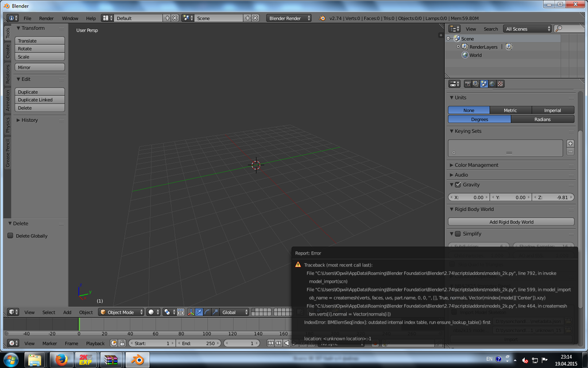Image resolution: width=588 pixels, height=368 pixels.
Task: Select the None units option
Action: pyautogui.click(x=469, y=110)
